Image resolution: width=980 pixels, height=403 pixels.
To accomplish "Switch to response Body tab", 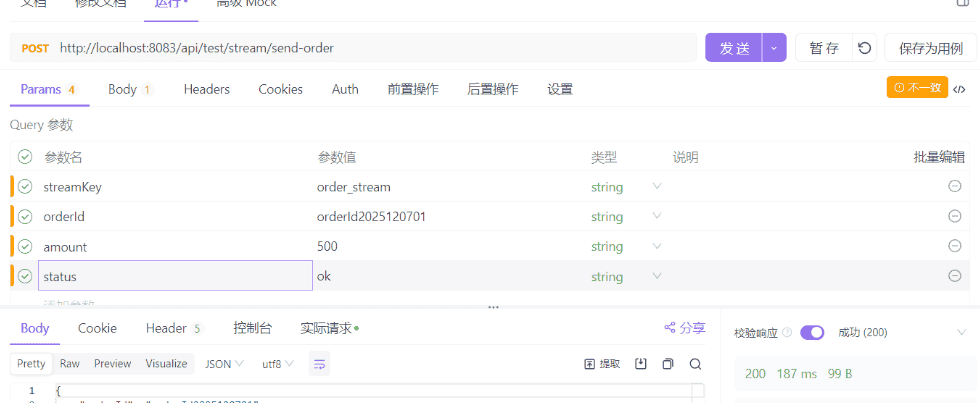I will tap(35, 328).
